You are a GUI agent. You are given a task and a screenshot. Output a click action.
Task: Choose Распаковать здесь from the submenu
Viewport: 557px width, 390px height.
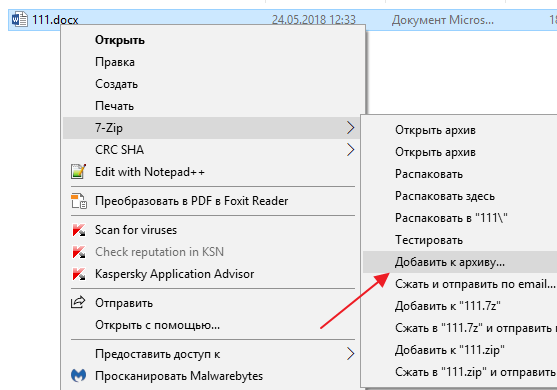tap(445, 196)
